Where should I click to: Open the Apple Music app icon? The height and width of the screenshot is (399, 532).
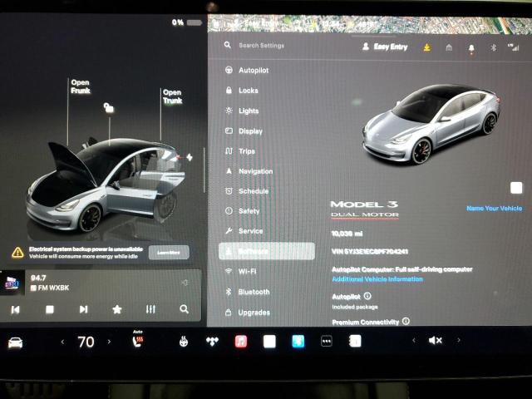coord(240,342)
